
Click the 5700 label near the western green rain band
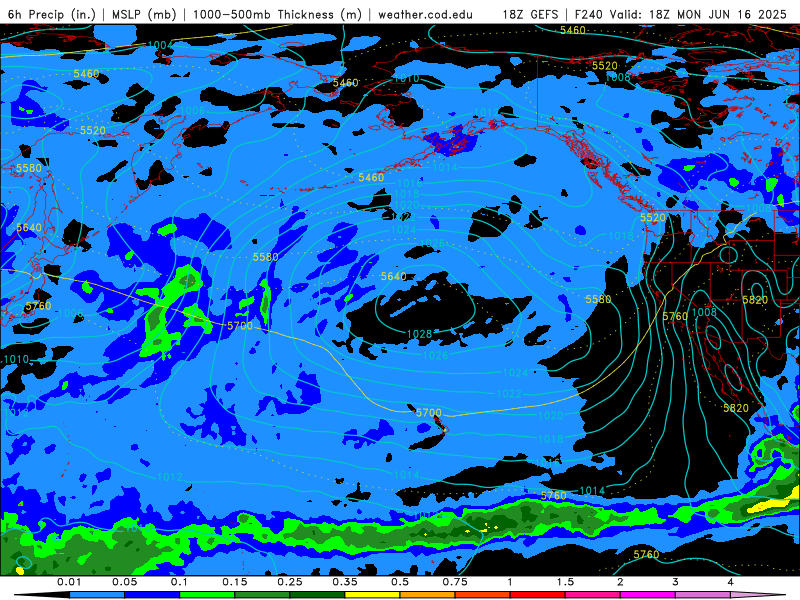pos(240,326)
